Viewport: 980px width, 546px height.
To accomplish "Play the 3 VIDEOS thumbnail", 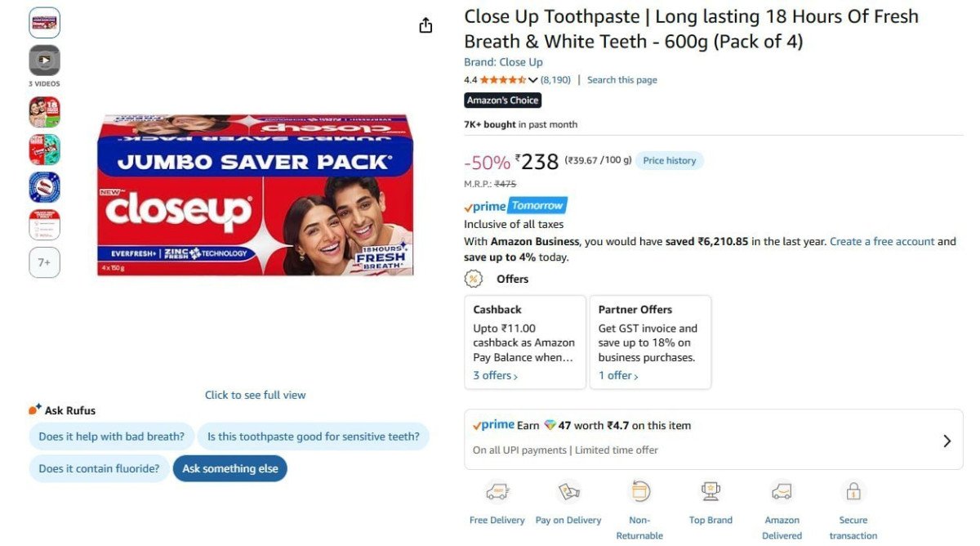I will (x=44, y=60).
